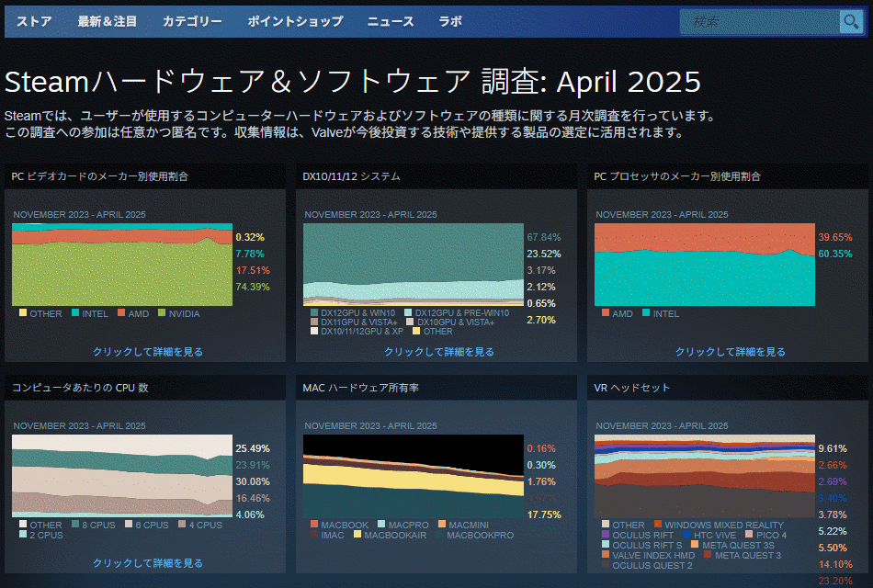873x588 pixels.
Task: Click the NVIDIA green legend swatch
Action: pyautogui.click(x=162, y=312)
